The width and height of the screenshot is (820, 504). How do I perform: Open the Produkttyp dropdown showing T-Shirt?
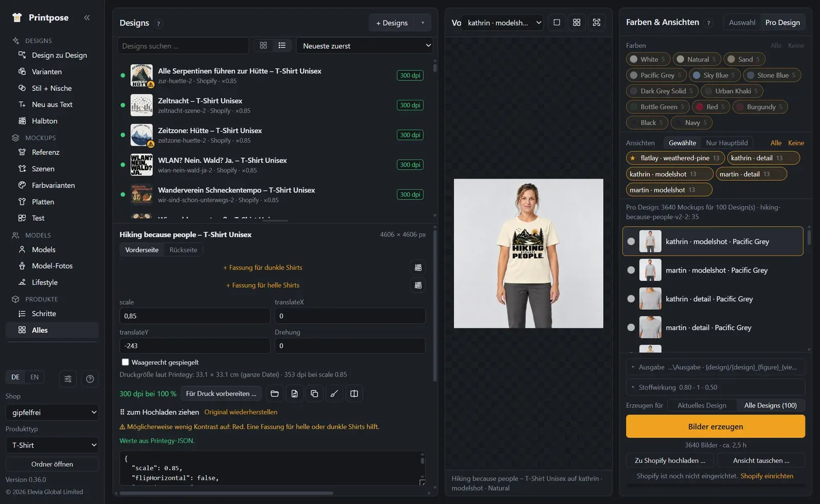pos(52,445)
